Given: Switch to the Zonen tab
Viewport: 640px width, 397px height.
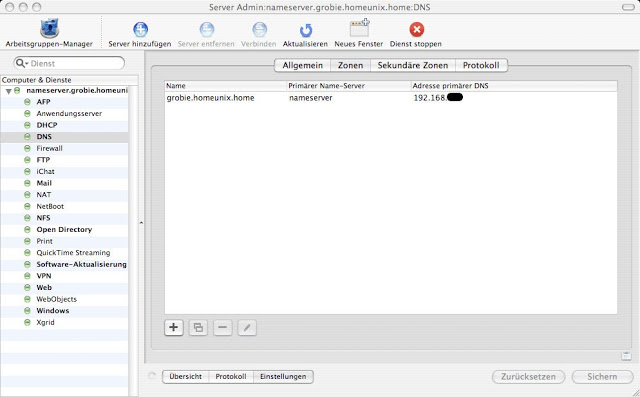Looking at the screenshot, I should (x=350, y=65).
